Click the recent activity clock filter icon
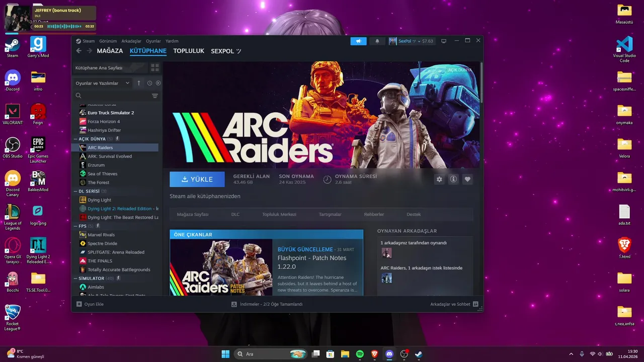Image resolution: width=644 pixels, height=362 pixels. click(x=149, y=83)
